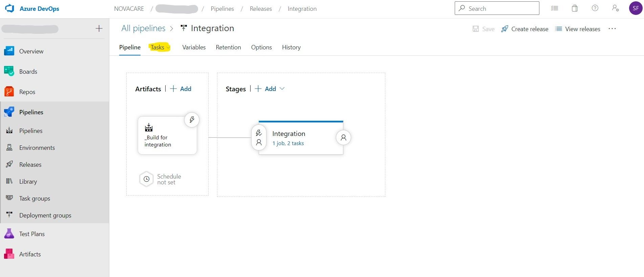Open the Test Plans flask icon
Image resolution: width=644 pixels, height=277 pixels.
pyautogui.click(x=9, y=234)
